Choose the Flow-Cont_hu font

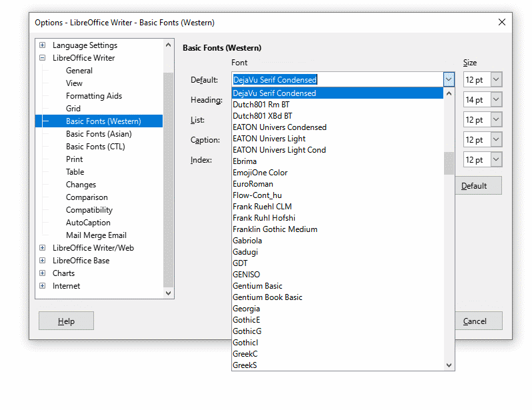[337, 195]
